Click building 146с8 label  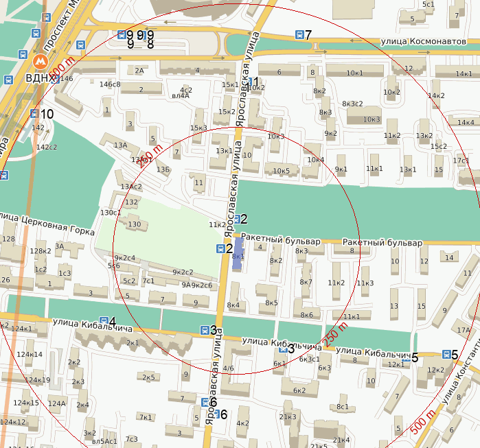[x=110, y=85]
